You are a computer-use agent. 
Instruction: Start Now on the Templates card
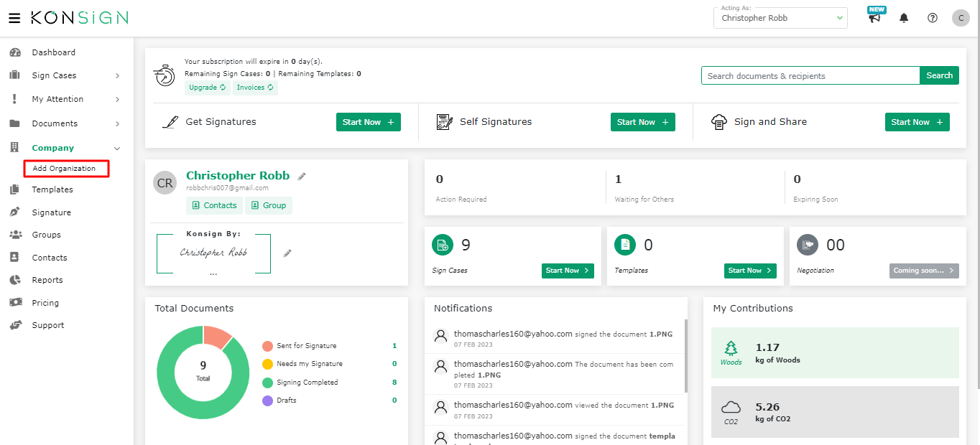pos(750,271)
